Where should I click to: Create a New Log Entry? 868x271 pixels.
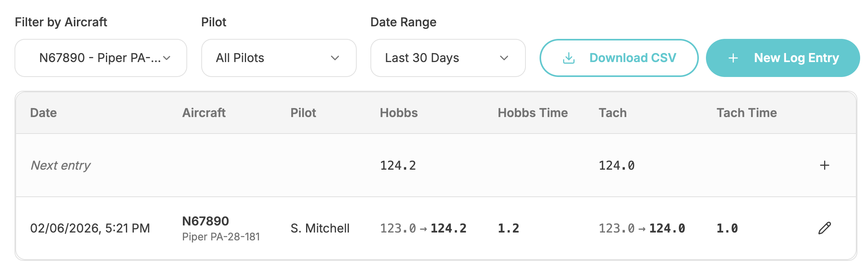pyautogui.click(x=796, y=58)
